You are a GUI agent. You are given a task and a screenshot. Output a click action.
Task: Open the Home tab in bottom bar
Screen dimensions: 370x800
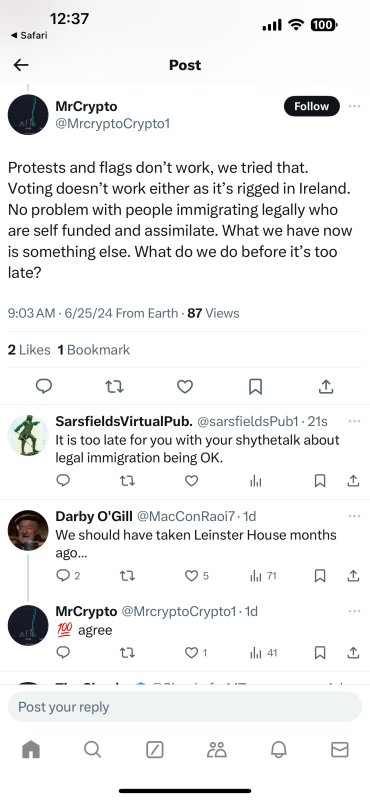[31, 749]
